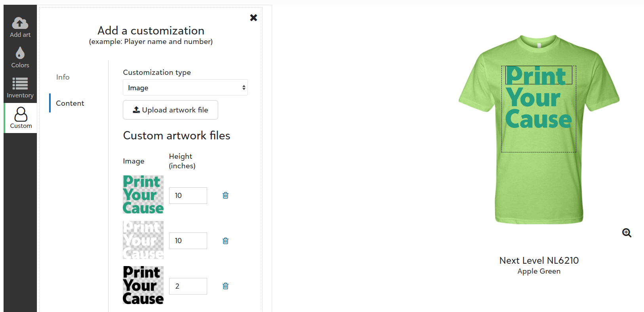Delete the black artwork file
Screen dimensions: 644x312
(225, 286)
